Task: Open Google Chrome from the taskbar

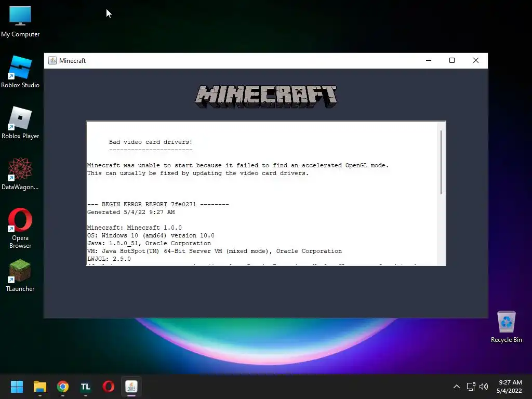Action: point(63,387)
